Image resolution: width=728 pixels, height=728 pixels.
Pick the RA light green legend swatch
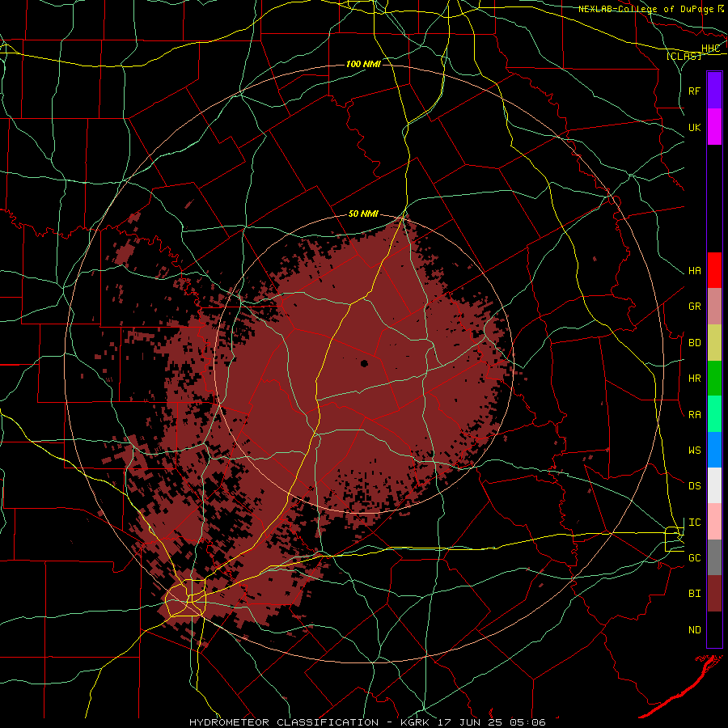point(714,414)
